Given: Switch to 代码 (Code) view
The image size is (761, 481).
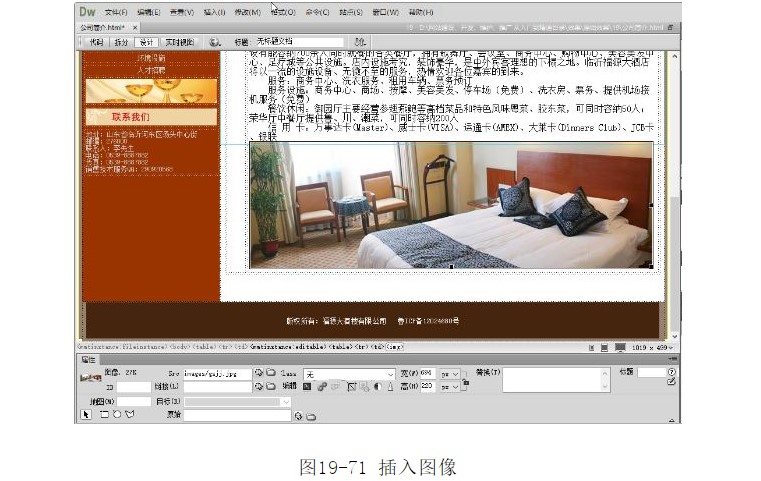Looking at the screenshot, I should 96,43.
